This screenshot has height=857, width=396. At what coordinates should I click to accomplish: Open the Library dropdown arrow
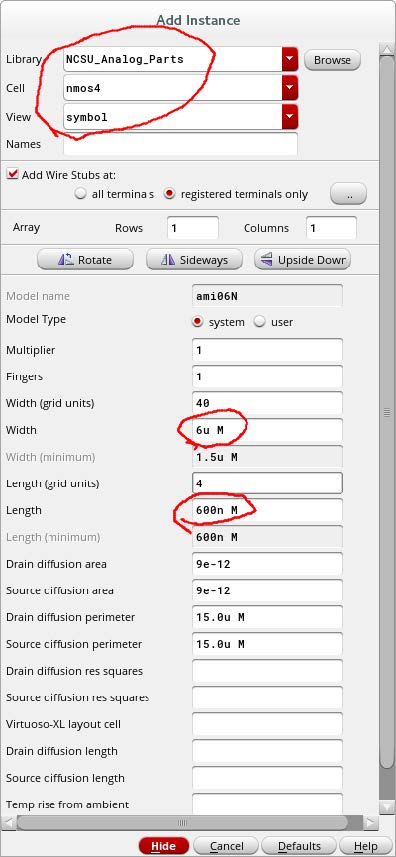pyautogui.click(x=290, y=59)
